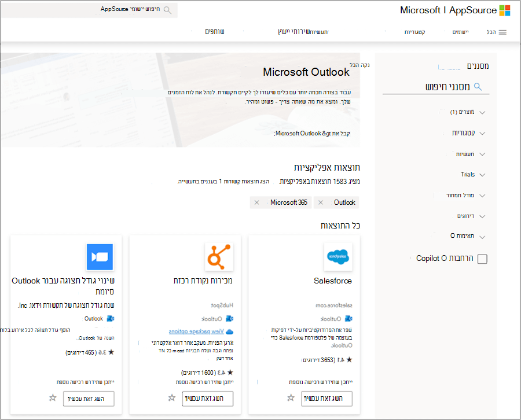Click the HubSpot rating star 4.3

tap(230, 373)
